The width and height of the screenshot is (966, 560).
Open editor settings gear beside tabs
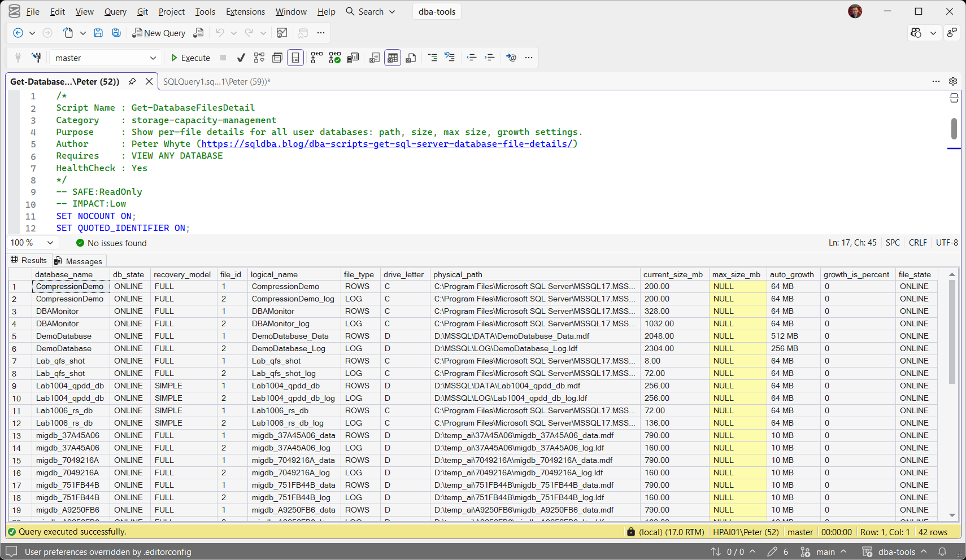point(953,81)
